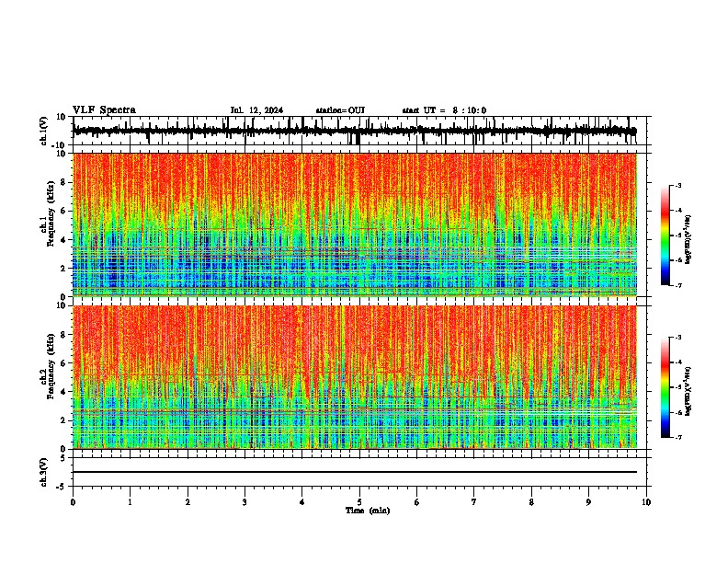Click the "station=OUJ" label
Screen dimensions: 728x563
340,110
